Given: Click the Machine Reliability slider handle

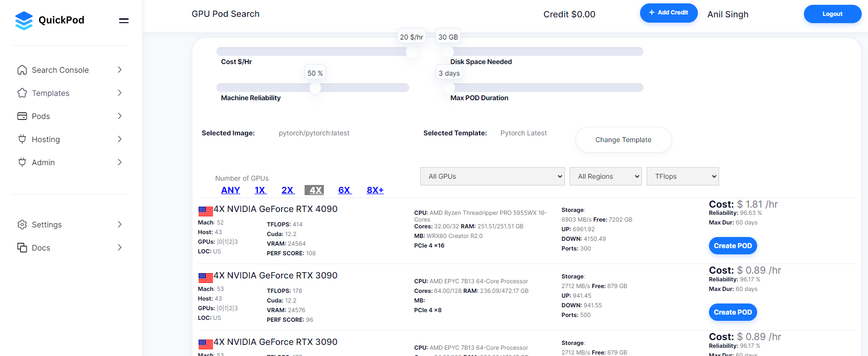Looking at the screenshot, I should pos(315,88).
